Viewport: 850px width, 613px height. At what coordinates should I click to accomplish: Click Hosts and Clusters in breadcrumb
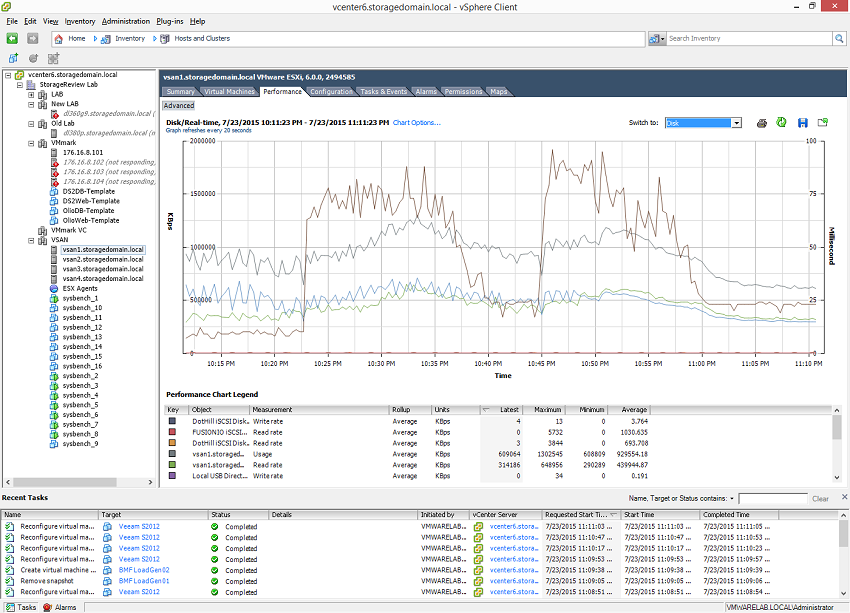click(202, 38)
